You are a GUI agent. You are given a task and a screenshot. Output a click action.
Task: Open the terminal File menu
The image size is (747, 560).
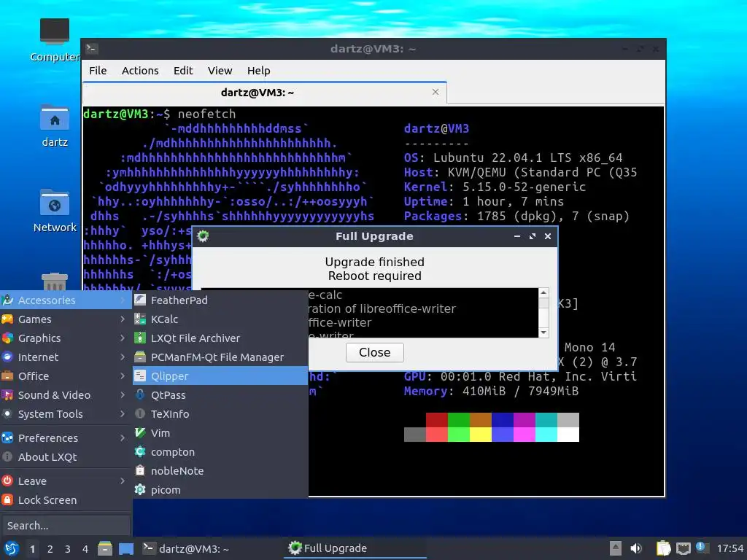coord(98,71)
